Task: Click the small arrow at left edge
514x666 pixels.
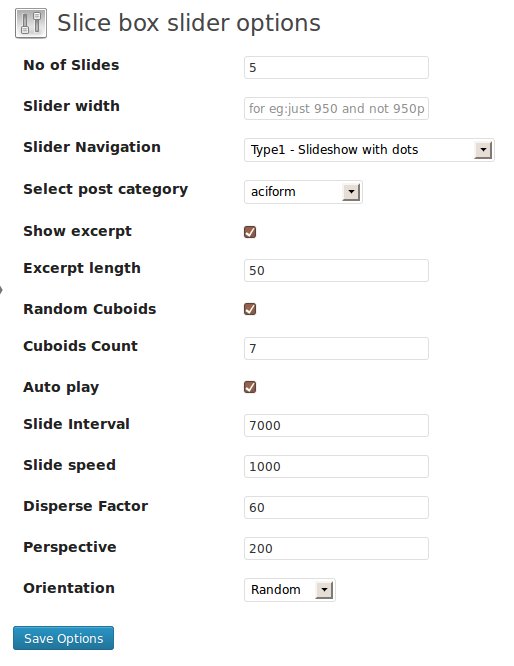Action: 1,290
